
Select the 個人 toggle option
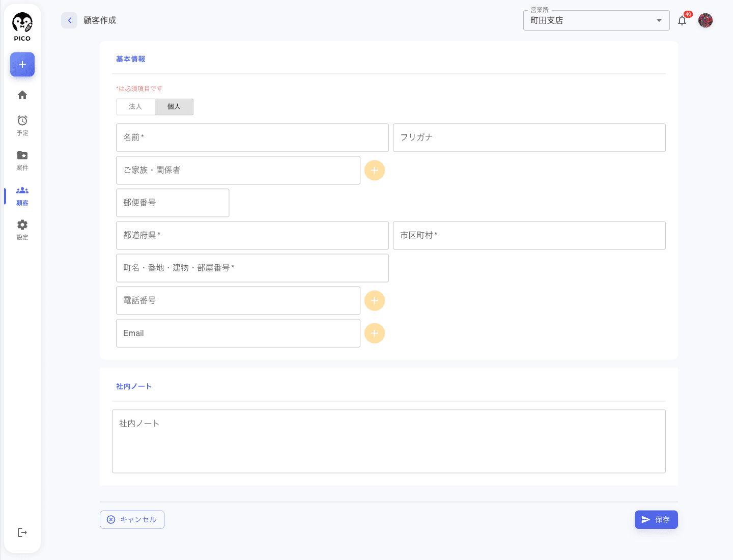[x=174, y=106]
